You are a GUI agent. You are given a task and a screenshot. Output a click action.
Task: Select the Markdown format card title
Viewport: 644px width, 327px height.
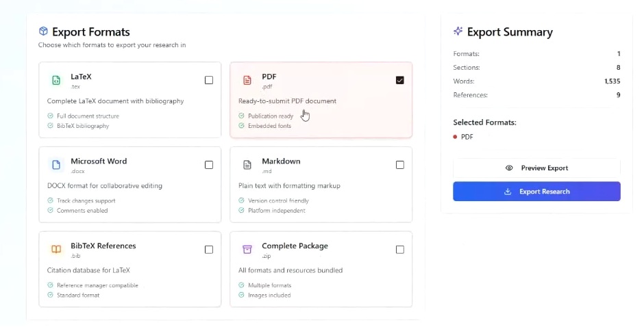click(281, 161)
